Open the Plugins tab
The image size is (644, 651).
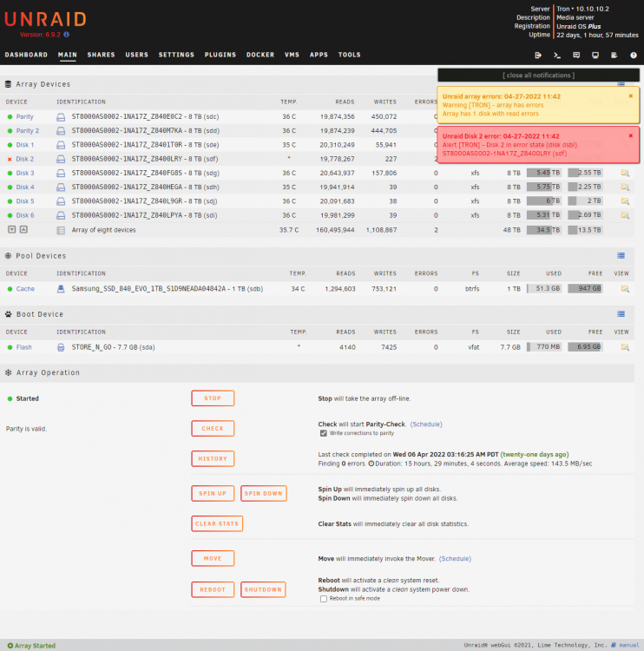coord(220,55)
